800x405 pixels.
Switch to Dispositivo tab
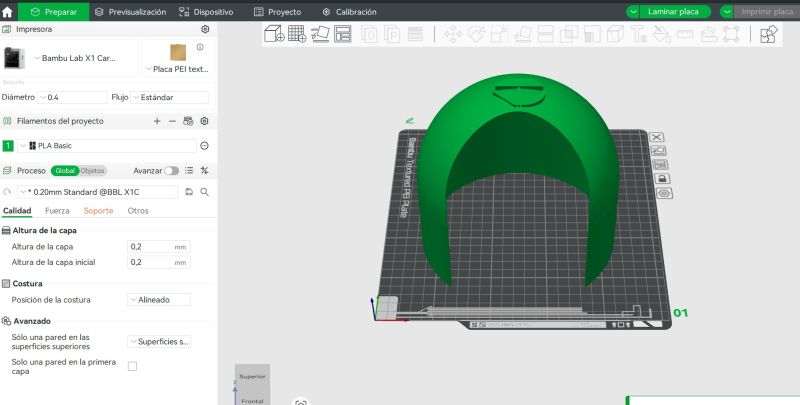coord(206,12)
